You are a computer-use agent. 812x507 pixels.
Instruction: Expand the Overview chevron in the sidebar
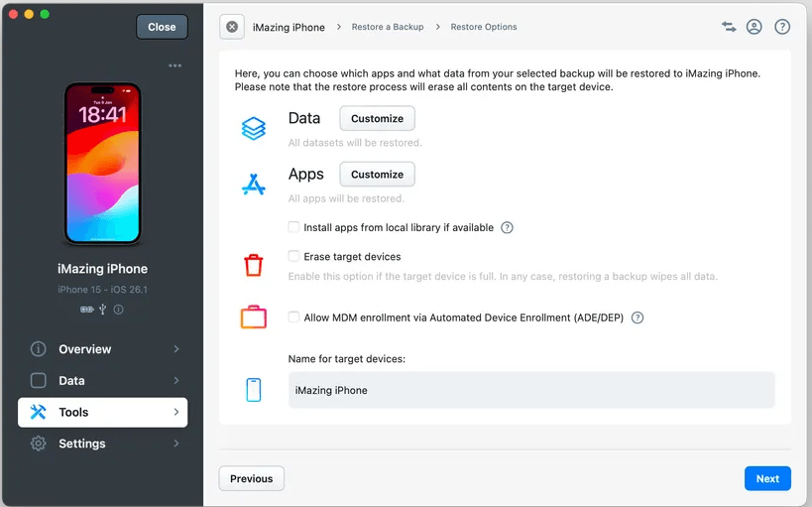(x=176, y=349)
